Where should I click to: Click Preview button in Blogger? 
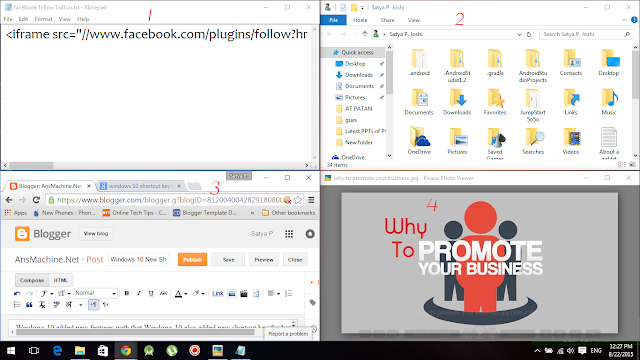[264, 260]
